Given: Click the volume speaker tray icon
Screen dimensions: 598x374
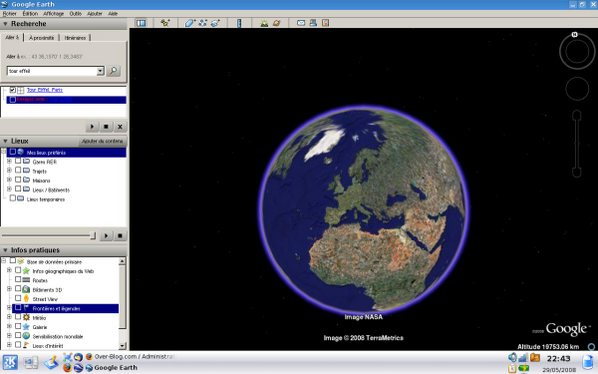Looking at the screenshot, I should 512,358.
